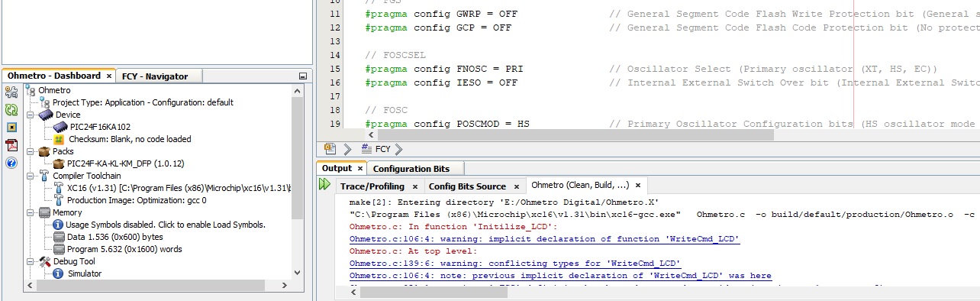This screenshot has width=980, height=301.
Task: Open the Configuration Bits tab
Action: (x=411, y=169)
